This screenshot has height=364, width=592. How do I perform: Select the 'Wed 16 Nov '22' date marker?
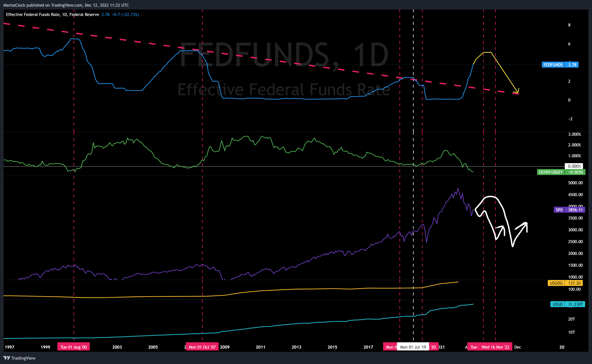point(495,347)
